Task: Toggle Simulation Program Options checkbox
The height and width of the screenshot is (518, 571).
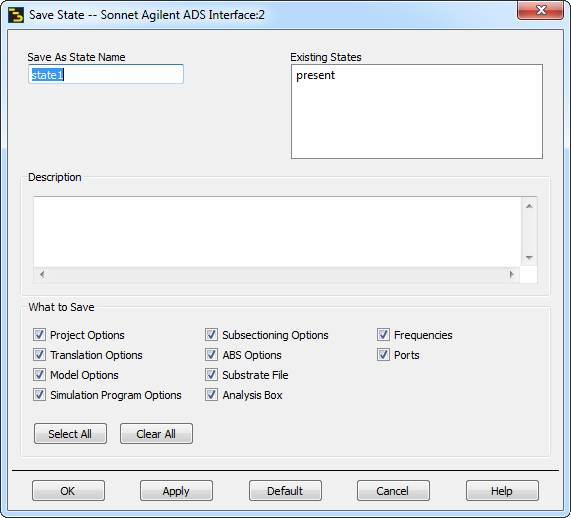Action: [39, 395]
